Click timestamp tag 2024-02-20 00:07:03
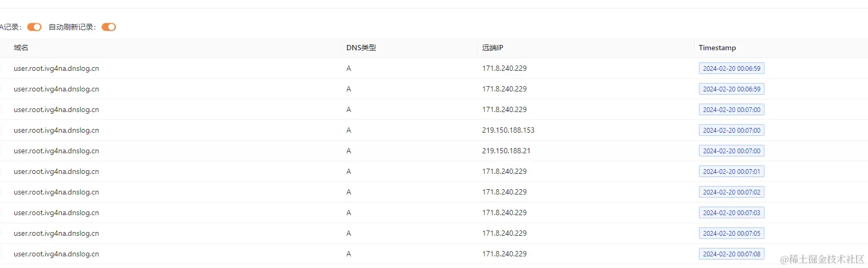The width and height of the screenshot is (868, 268). [732, 212]
